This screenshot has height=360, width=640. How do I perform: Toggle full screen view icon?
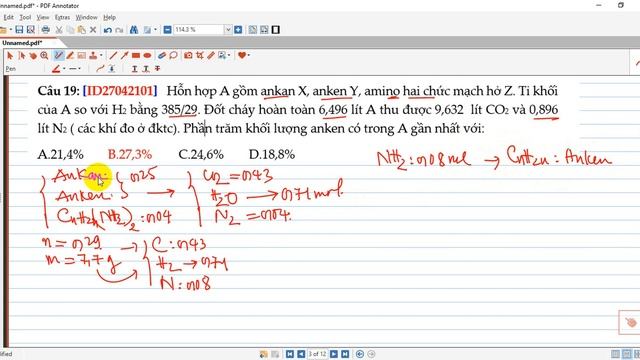click(x=276, y=30)
